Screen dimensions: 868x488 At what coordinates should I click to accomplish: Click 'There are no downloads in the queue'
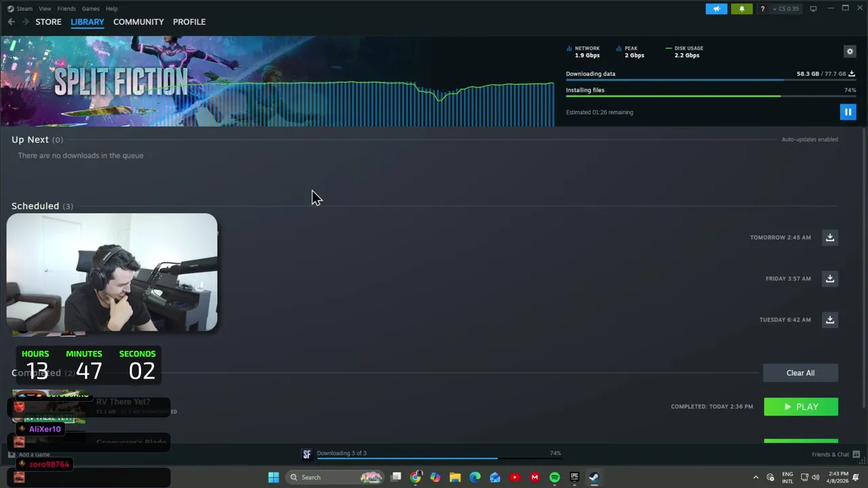tap(81, 155)
